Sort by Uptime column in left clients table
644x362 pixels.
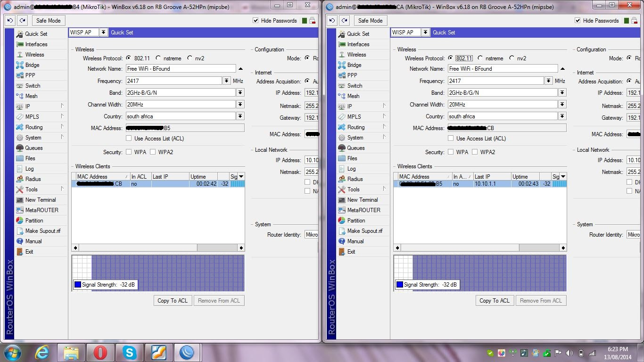click(x=204, y=177)
